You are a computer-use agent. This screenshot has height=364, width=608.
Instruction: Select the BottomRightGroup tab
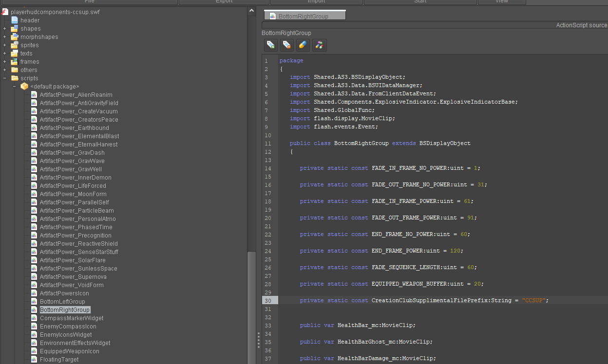(x=304, y=15)
